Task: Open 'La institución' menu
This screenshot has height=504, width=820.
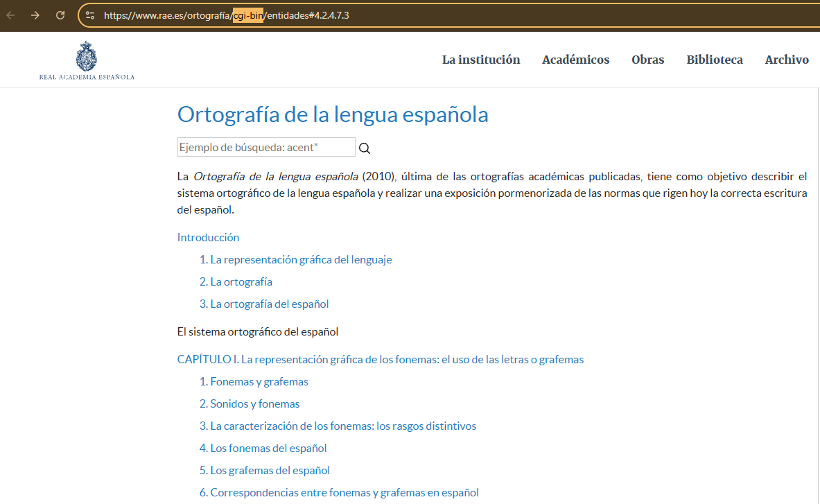Action: (x=481, y=60)
